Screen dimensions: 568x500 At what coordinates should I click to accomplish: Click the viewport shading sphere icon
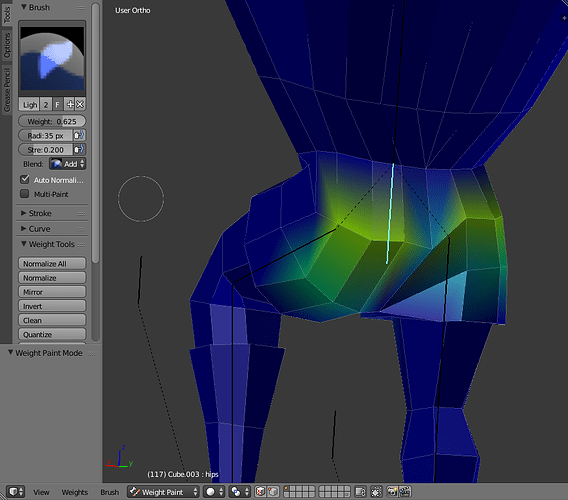pos(214,492)
